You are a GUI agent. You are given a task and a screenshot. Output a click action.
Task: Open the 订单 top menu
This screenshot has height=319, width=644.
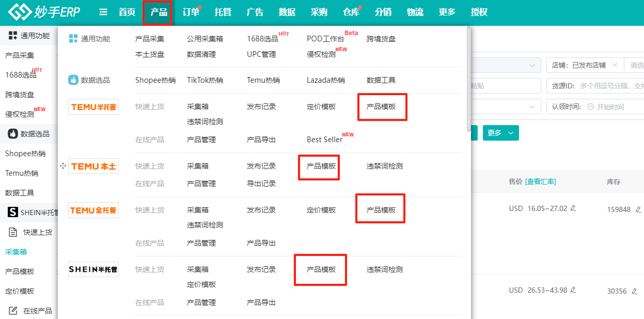[191, 12]
